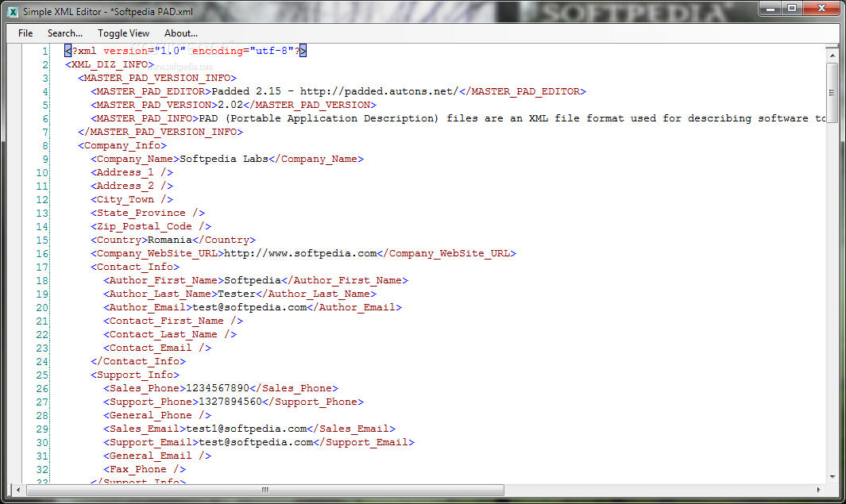
Task: Click the email test1@softpedia.com
Action: point(246,428)
